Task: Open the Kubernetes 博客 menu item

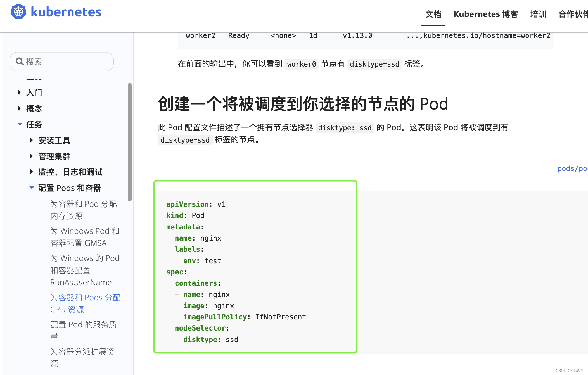Action: tap(486, 14)
